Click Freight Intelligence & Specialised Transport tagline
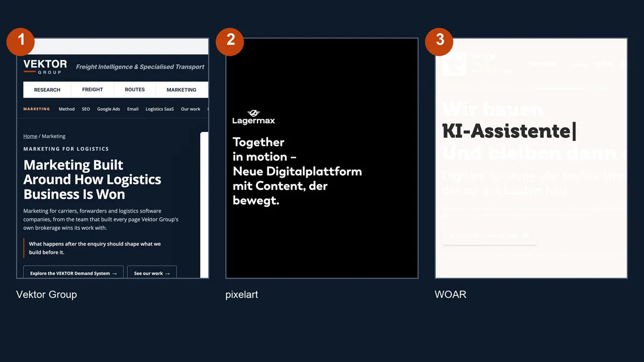Image resolution: width=644 pixels, height=362 pixels. click(140, 67)
